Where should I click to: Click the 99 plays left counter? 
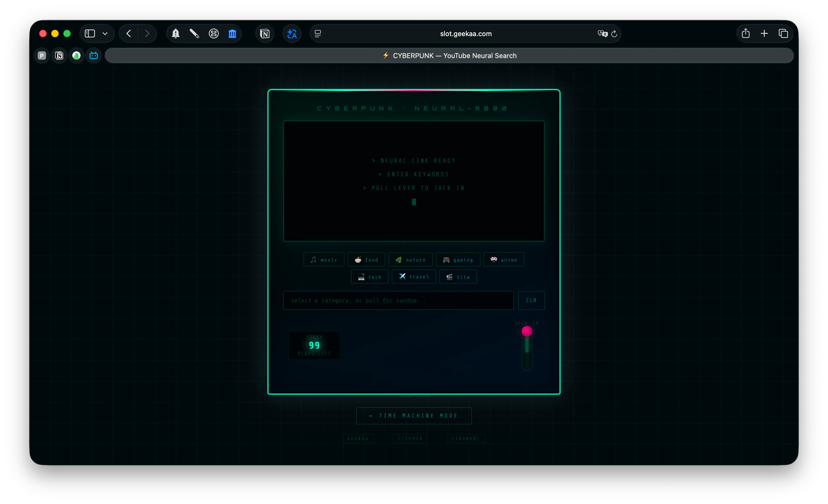(x=315, y=345)
